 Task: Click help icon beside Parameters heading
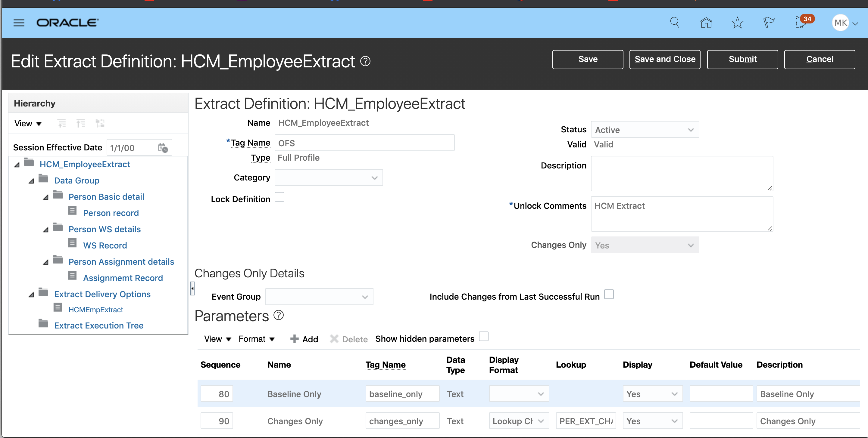pos(278,315)
